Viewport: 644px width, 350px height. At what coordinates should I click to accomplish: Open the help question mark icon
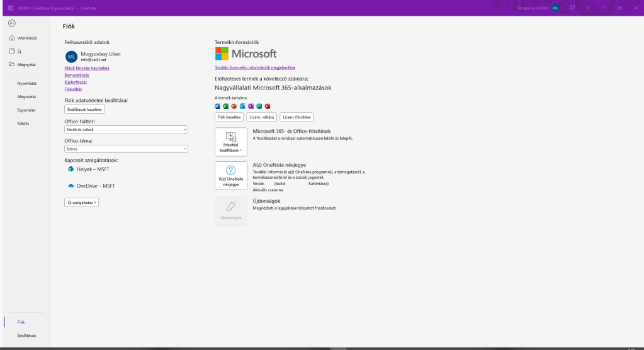587,8
